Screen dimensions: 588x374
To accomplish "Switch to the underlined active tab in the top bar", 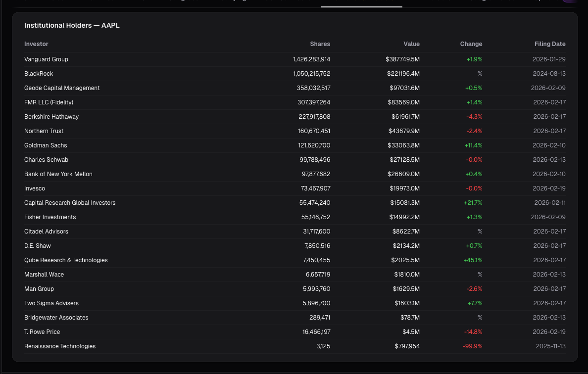I will [x=361, y=2].
